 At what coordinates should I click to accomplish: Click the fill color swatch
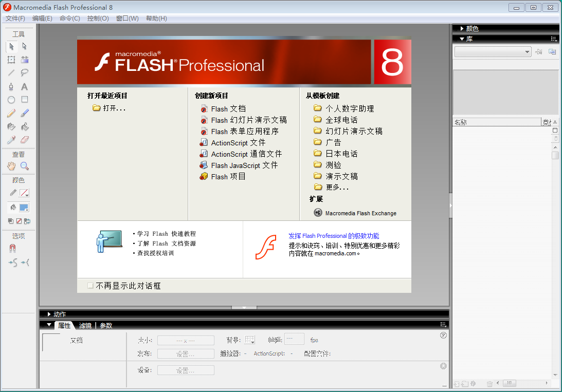[24, 208]
